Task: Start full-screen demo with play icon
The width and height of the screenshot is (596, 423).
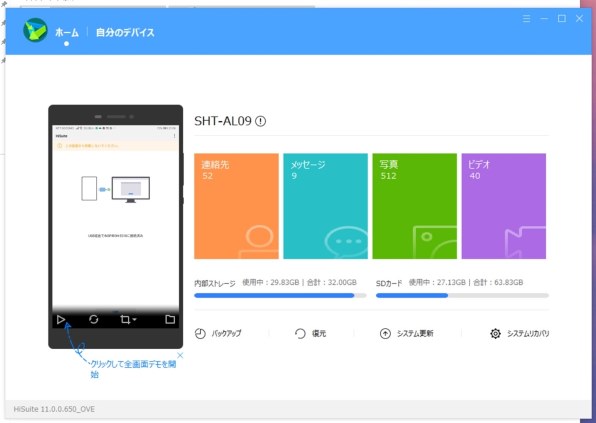Action: pos(61,320)
